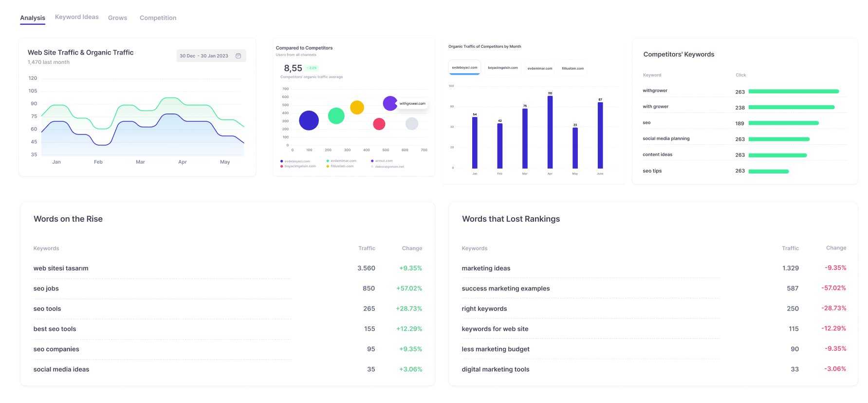Click Traffic column header in Words on the Rise

(367, 249)
